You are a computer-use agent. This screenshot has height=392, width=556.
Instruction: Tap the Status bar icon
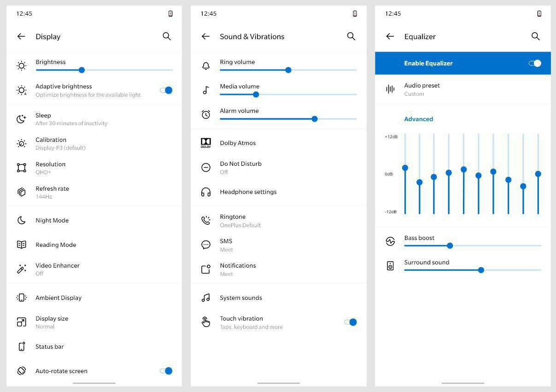point(21,346)
